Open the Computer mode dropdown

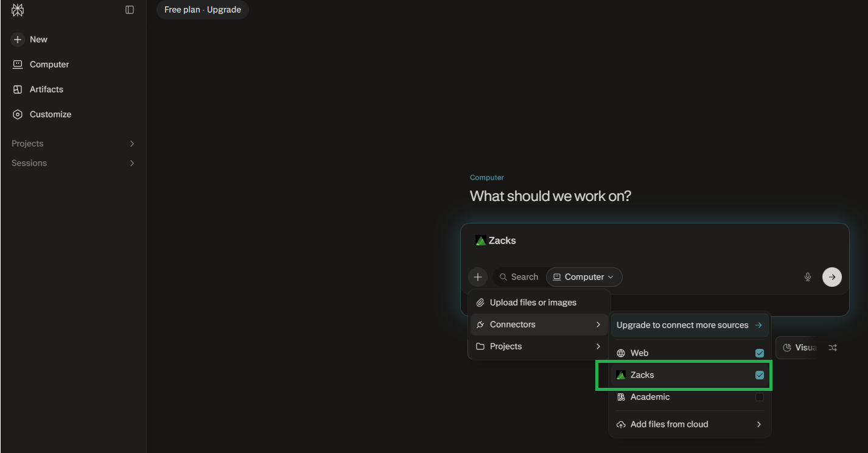[584, 277]
